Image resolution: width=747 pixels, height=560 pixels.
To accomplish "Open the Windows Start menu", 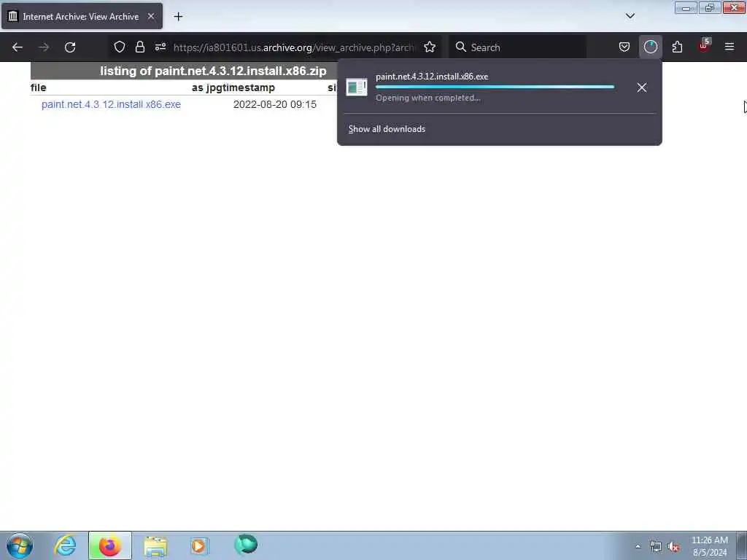I will pyautogui.click(x=20, y=545).
